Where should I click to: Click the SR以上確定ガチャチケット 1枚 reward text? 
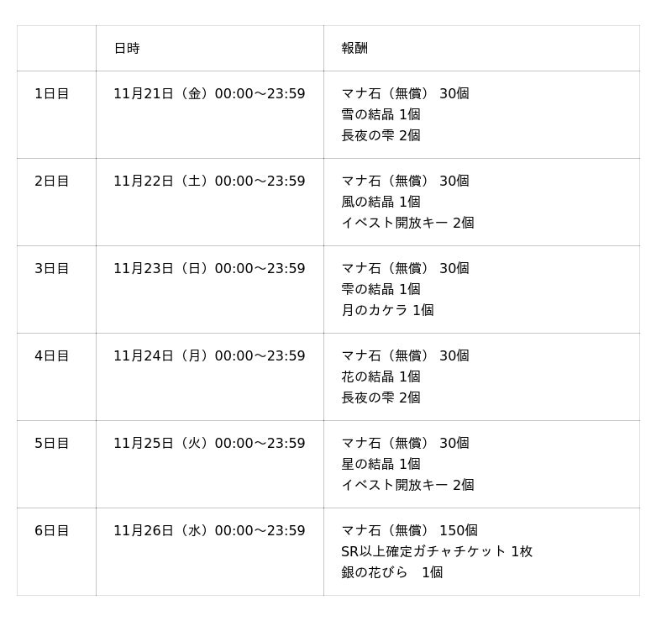point(437,552)
